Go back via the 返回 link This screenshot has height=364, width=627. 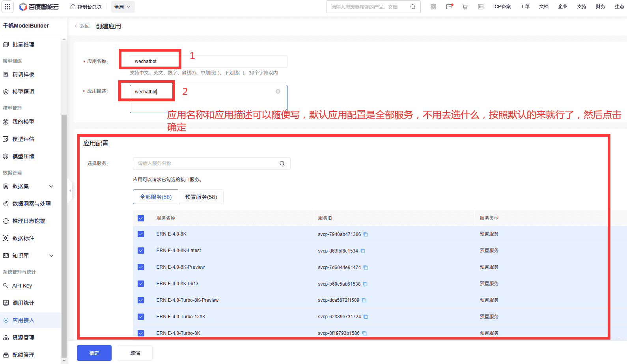82,26
